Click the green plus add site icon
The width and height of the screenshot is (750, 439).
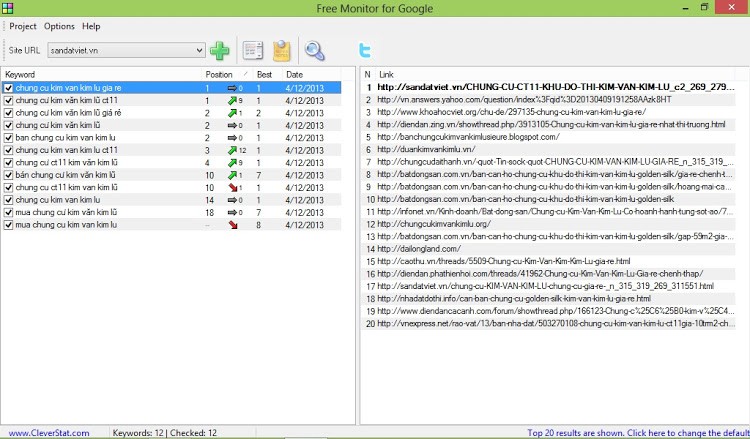point(220,51)
